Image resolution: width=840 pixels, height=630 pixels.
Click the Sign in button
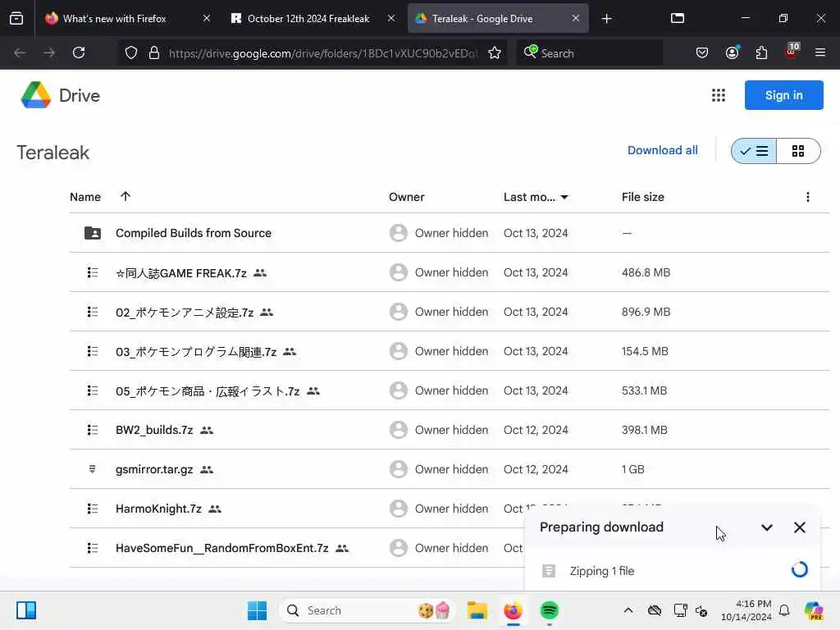[x=783, y=95]
